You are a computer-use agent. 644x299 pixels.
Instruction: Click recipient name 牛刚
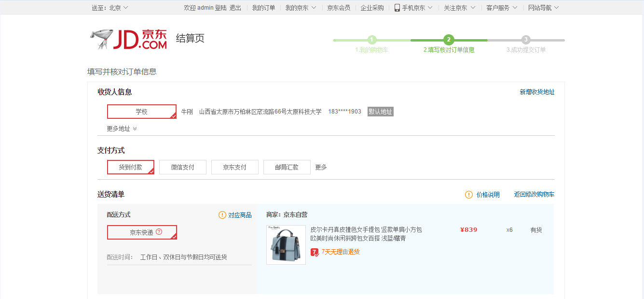(x=187, y=112)
